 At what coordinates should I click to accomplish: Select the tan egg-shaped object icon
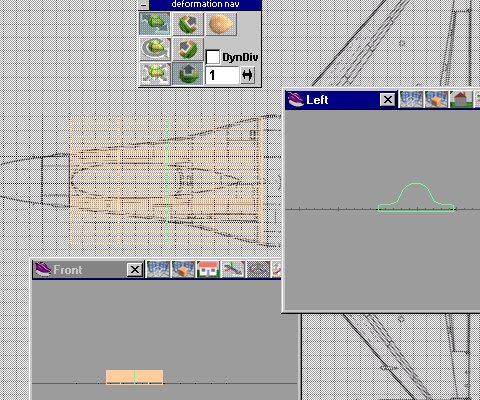[x=221, y=24]
